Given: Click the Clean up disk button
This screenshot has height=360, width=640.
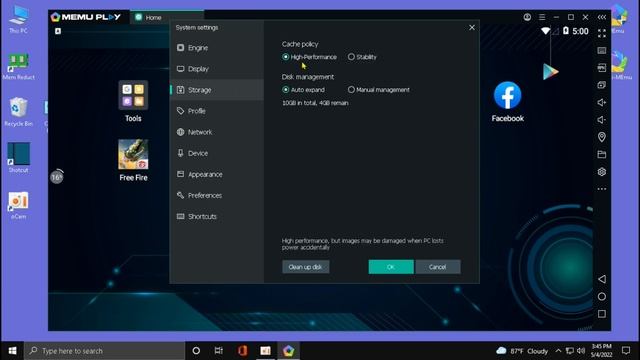Looking at the screenshot, I should [306, 267].
